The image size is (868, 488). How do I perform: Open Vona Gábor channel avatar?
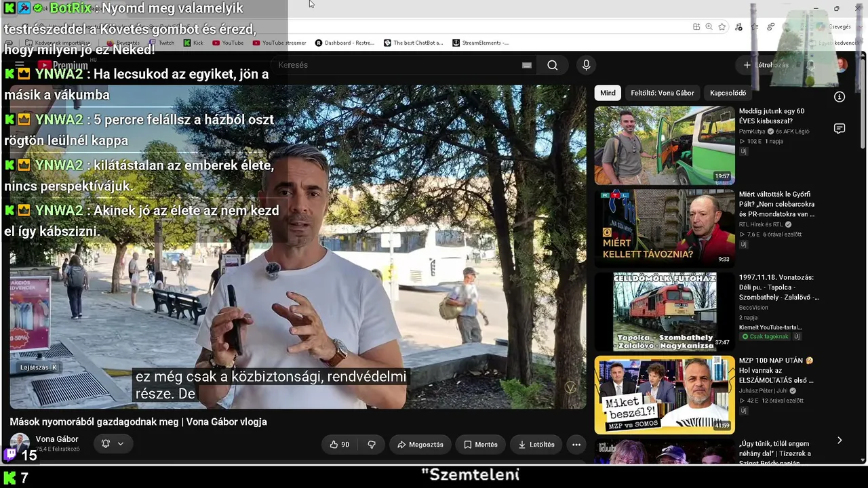click(20, 443)
